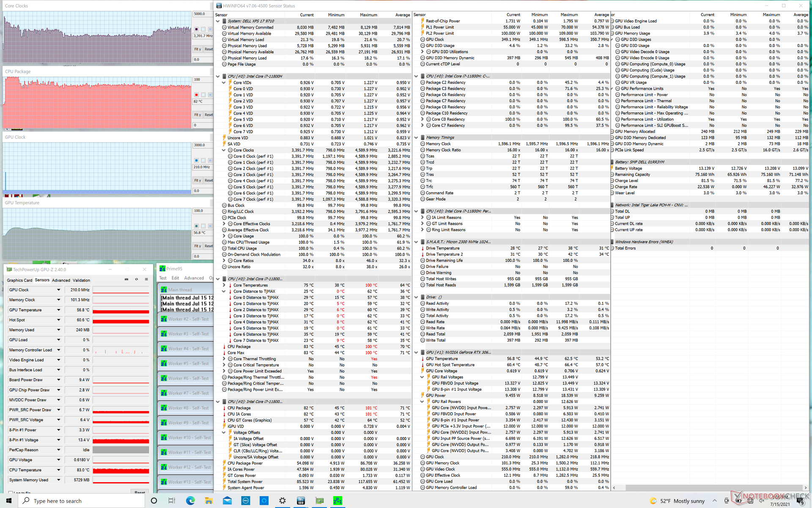Open Microsoft Edge from taskbar
The width and height of the screenshot is (812, 508).
[x=190, y=501]
